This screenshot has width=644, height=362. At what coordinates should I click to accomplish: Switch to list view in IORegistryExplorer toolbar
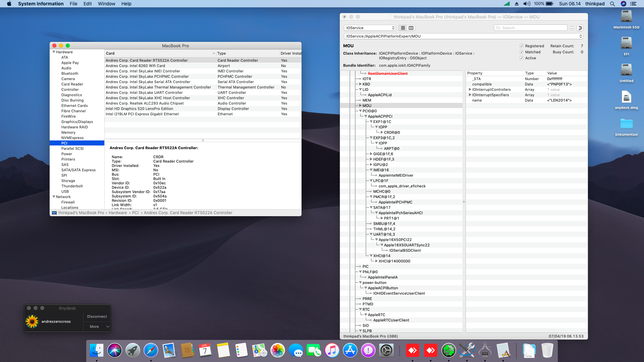tap(403, 28)
